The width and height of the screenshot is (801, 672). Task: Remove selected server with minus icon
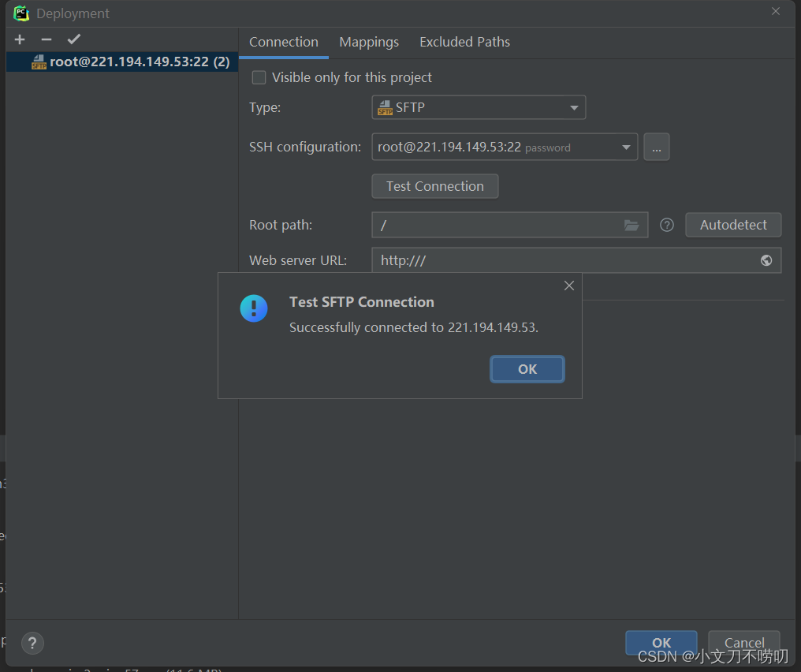coord(47,39)
